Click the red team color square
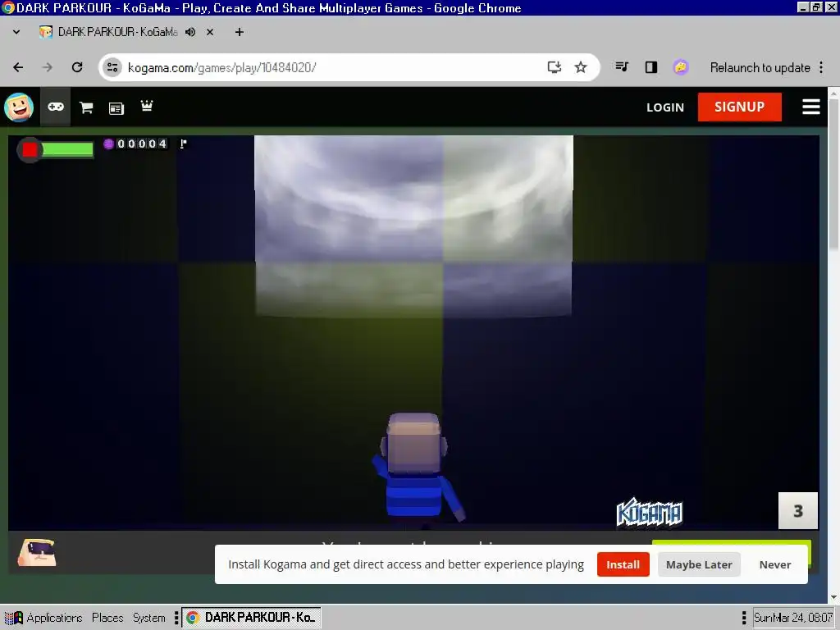Viewport: 840px width, 630px height. pyautogui.click(x=30, y=150)
